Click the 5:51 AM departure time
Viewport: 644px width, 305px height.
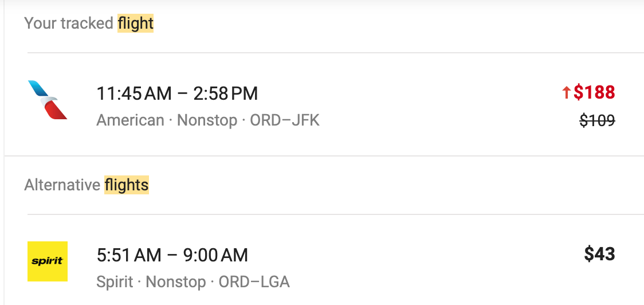(129, 255)
